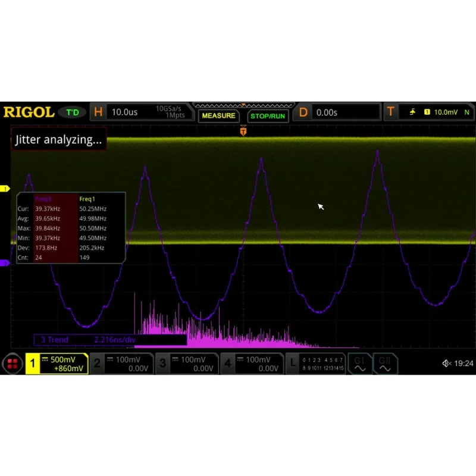
Task: Toggle yellow channel 1 number tab
Action: point(33,364)
